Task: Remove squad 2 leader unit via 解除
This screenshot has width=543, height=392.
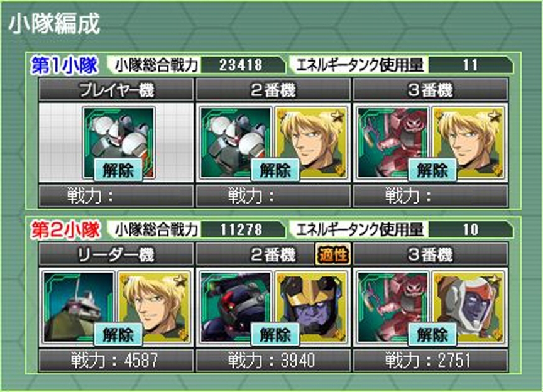Action: (118, 334)
